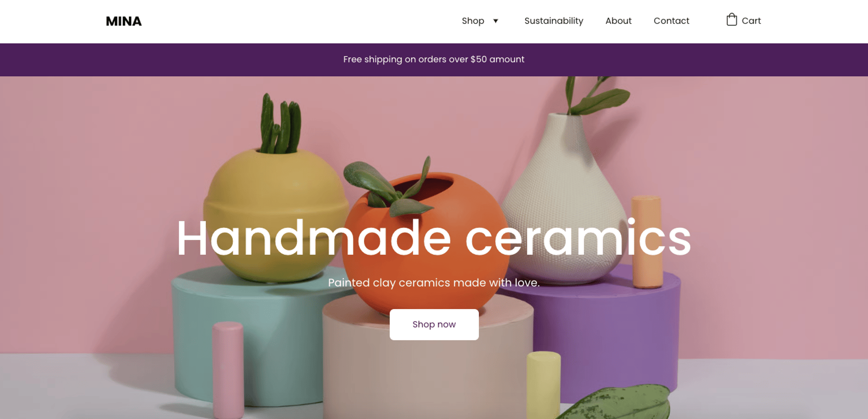
Task: Click the Shop now button
Action: tap(434, 324)
